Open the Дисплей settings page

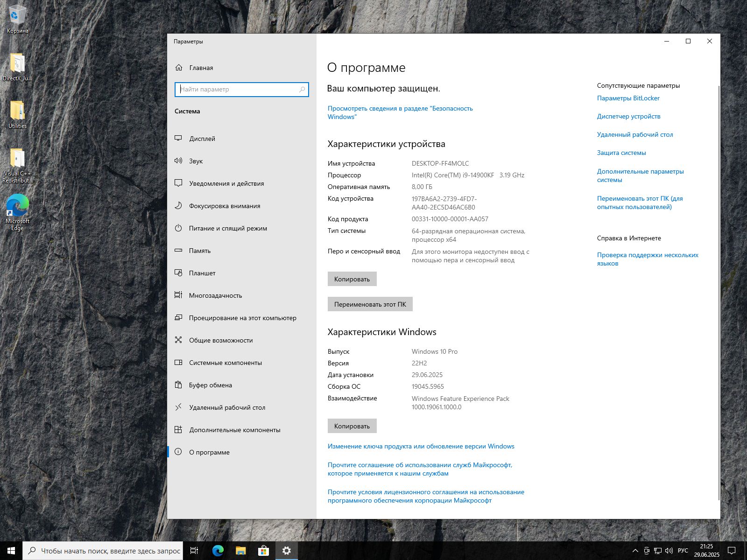[242, 139]
